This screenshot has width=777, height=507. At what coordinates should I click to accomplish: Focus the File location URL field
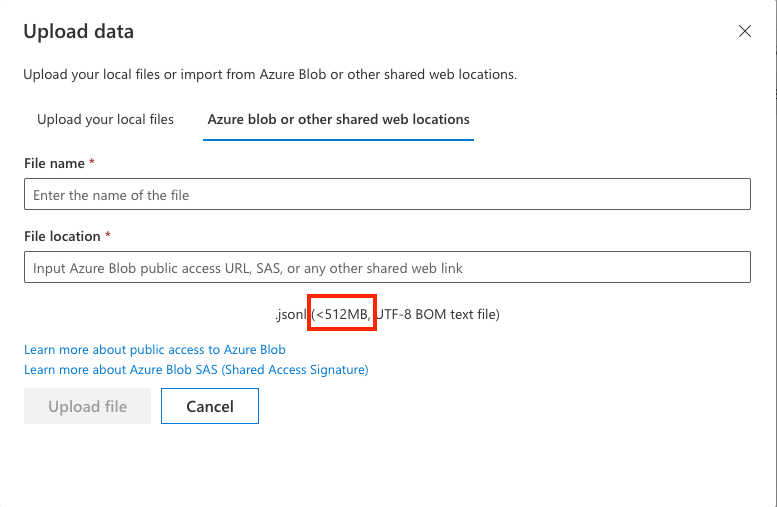click(387, 268)
